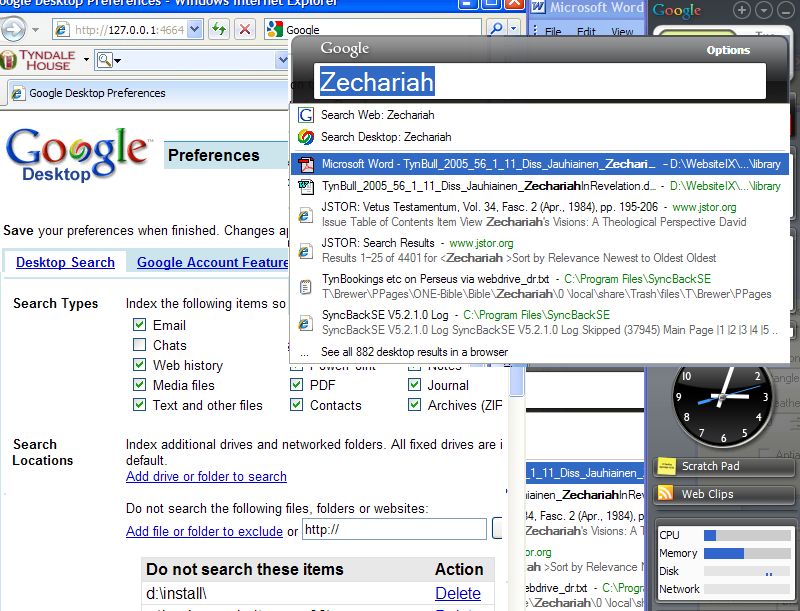Screen dimensions: 800x611
Task: Select the Search Web: Zechariah suggestion
Action: pyautogui.click(x=540, y=115)
